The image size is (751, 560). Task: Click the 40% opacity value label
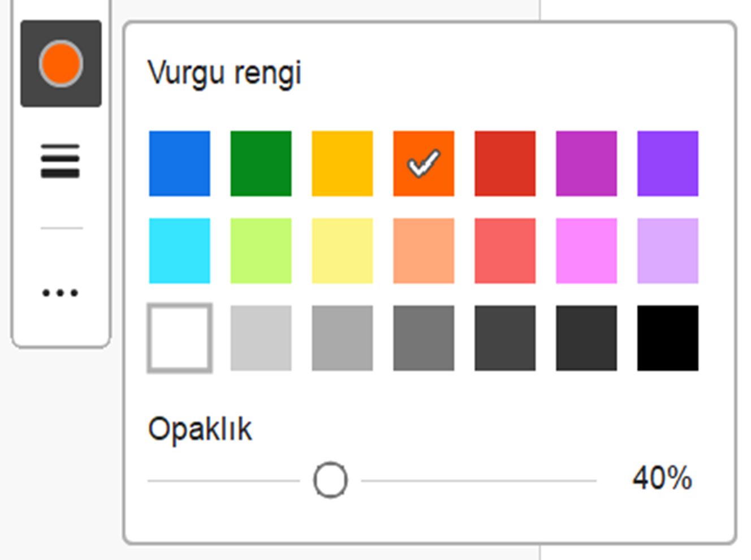(x=662, y=478)
